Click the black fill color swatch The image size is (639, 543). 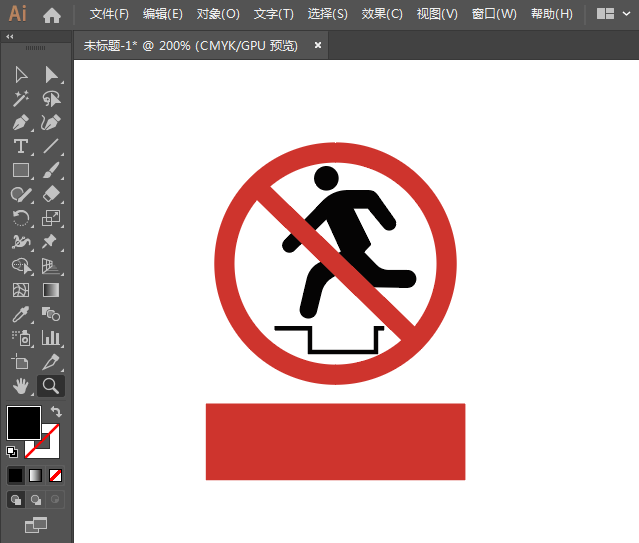tap(24, 423)
